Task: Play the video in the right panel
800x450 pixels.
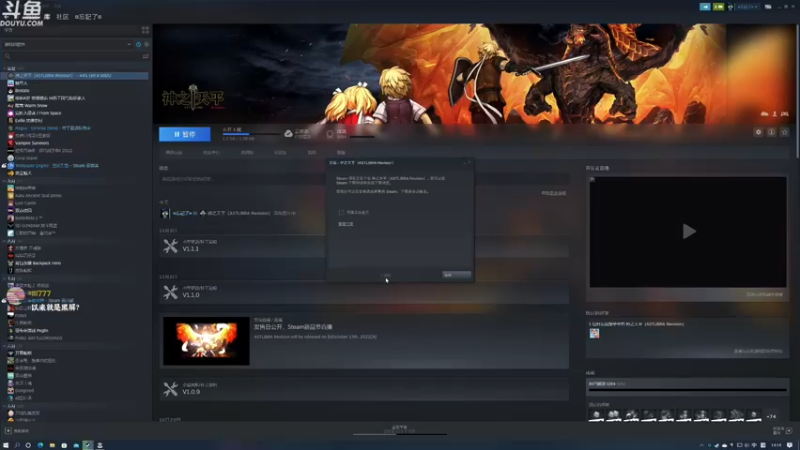Action: pyautogui.click(x=689, y=231)
